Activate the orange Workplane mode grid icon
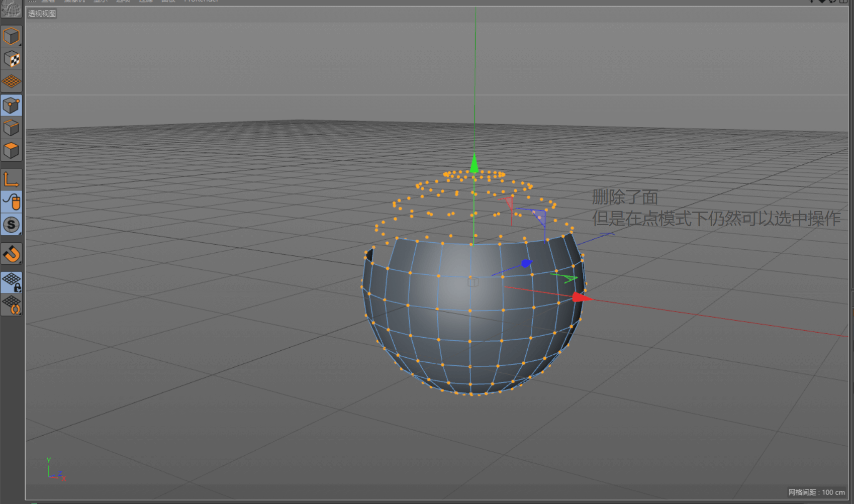 click(11, 81)
